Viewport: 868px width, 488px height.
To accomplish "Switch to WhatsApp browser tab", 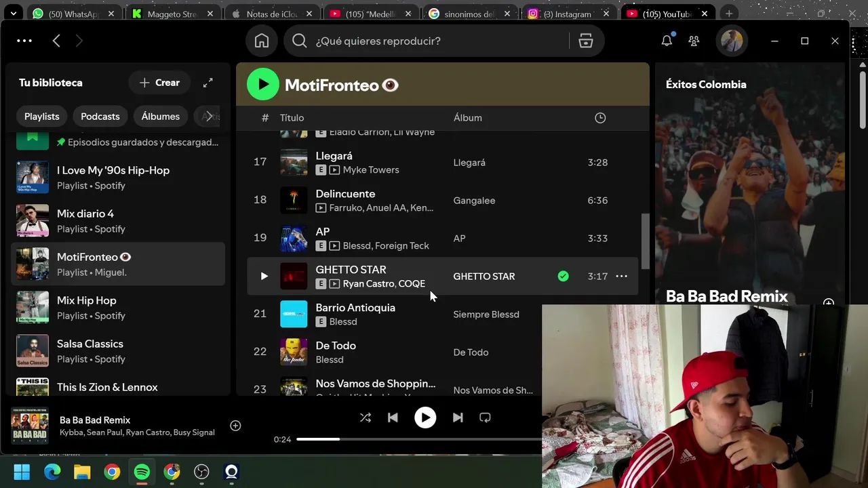I will click(73, 14).
